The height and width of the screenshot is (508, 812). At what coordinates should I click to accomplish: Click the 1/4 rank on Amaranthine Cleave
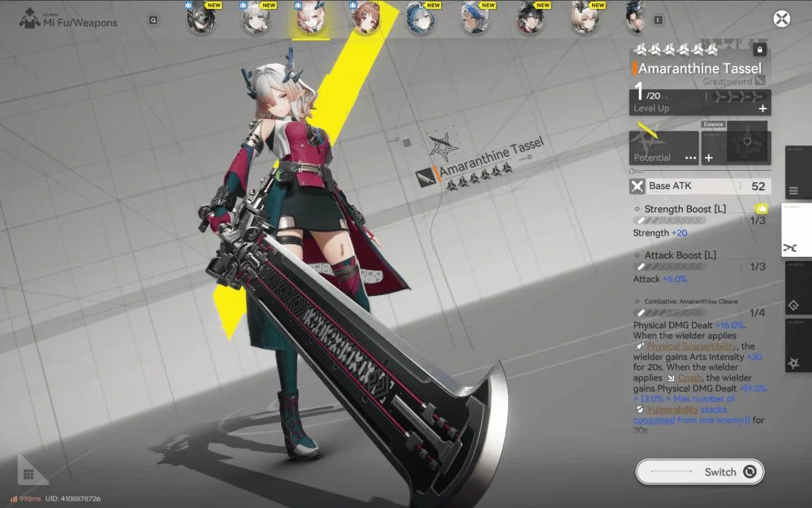(757, 313)
